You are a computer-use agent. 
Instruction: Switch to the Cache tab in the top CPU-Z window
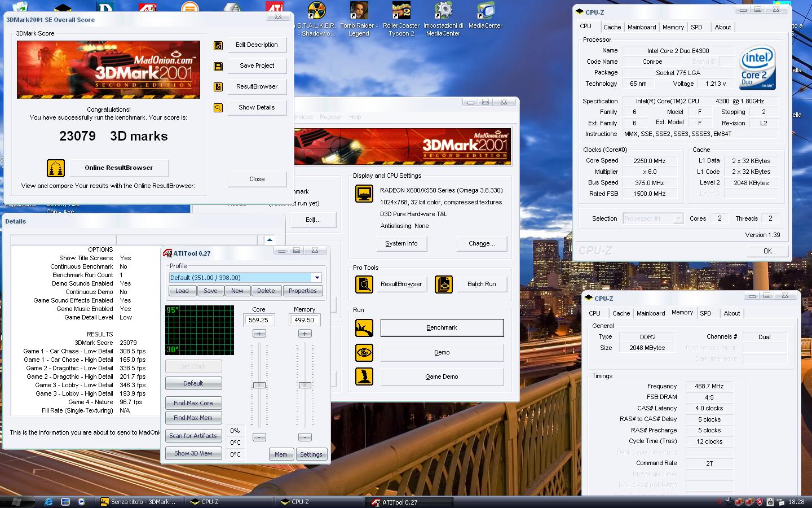tap(612, 27)
